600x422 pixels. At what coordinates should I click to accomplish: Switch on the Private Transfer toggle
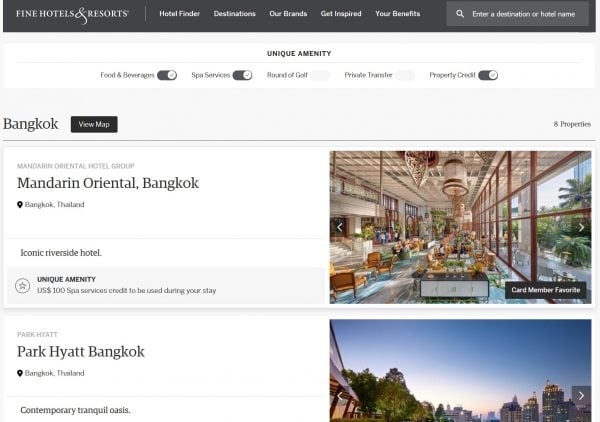(x=404, y=75)
